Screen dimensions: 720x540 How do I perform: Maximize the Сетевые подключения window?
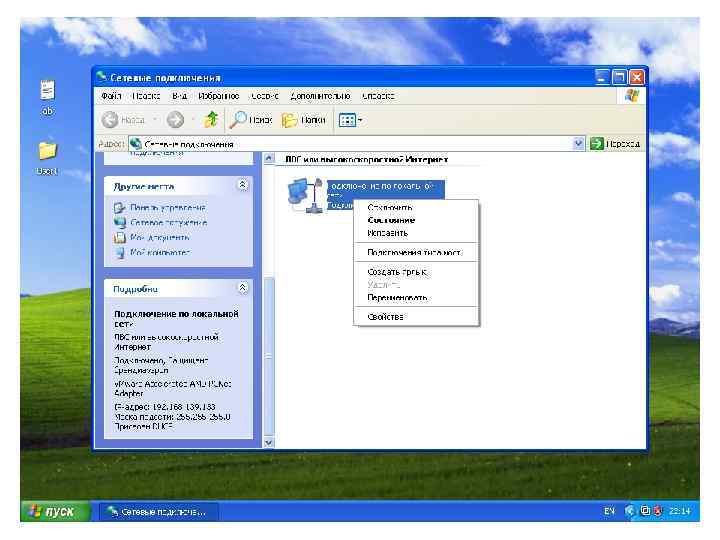point(619,77)
